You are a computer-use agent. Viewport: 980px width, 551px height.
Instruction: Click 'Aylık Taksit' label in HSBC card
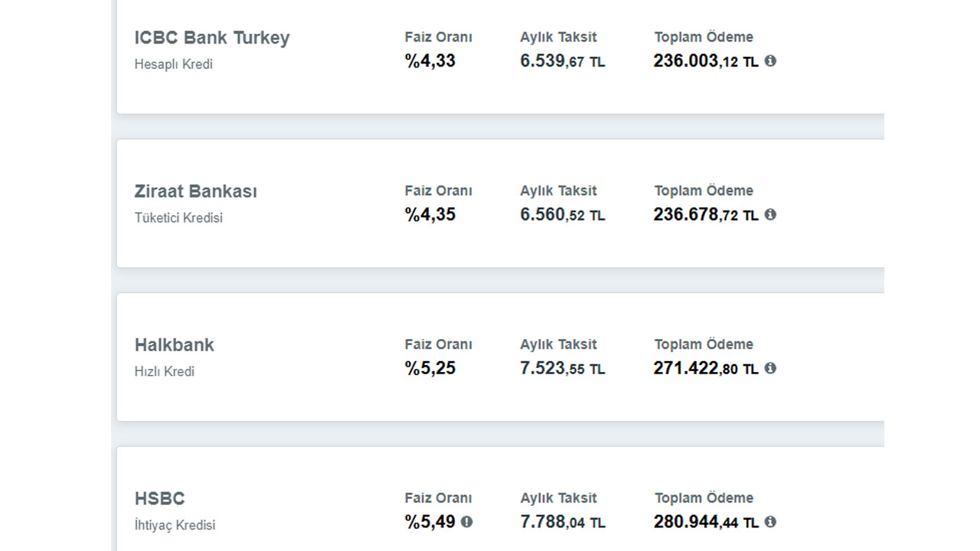(x=558, y=498)
